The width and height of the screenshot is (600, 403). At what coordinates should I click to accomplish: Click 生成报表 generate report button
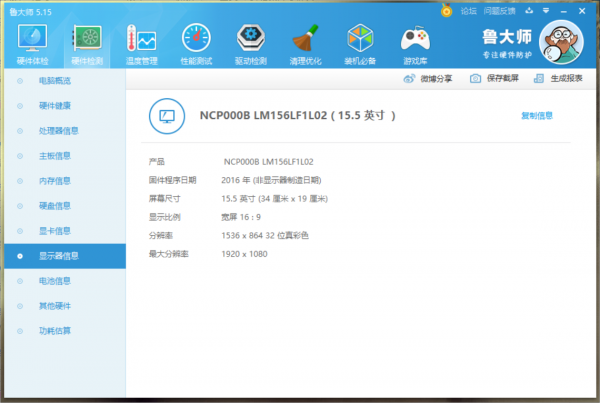point(558,78)
